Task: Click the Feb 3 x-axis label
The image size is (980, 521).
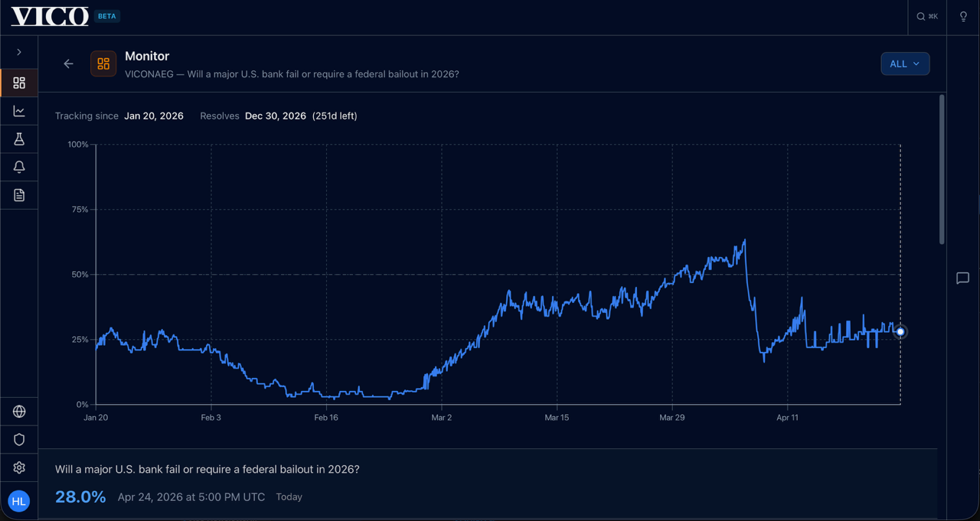Action: pos(211,418)
